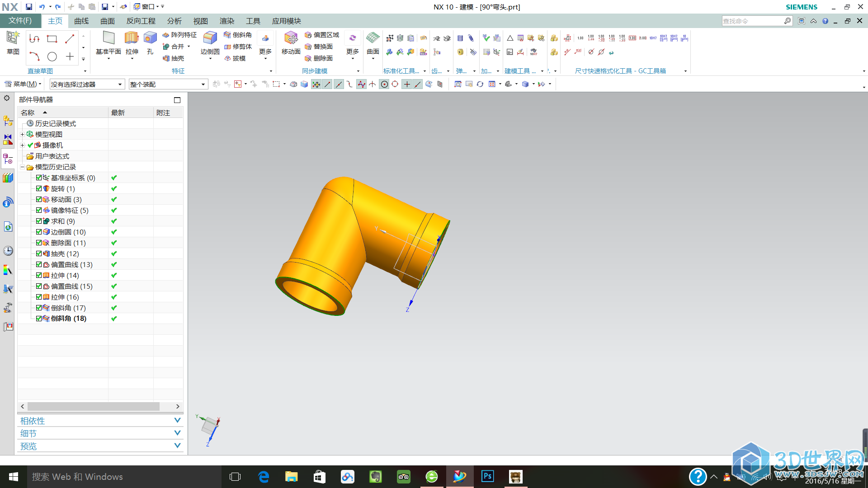Expand the 细节 panel

coord(100,433)
